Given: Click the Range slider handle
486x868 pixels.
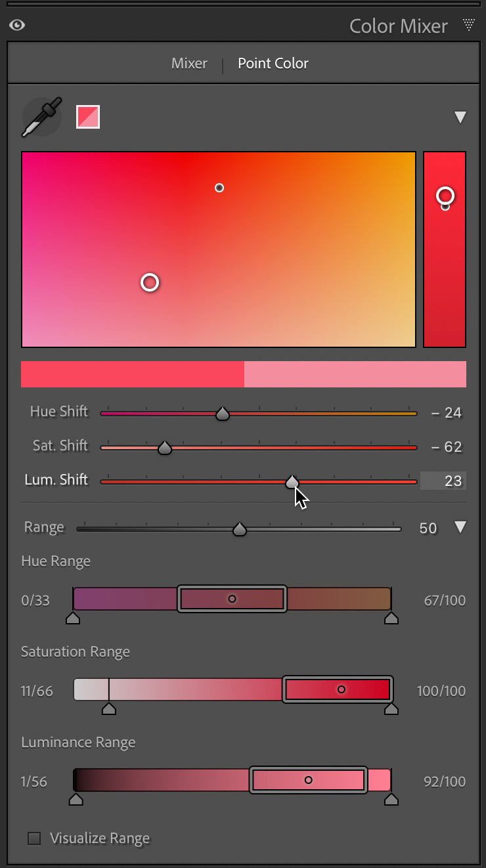Looking at the screenshot, I should [x=240, y=528].
